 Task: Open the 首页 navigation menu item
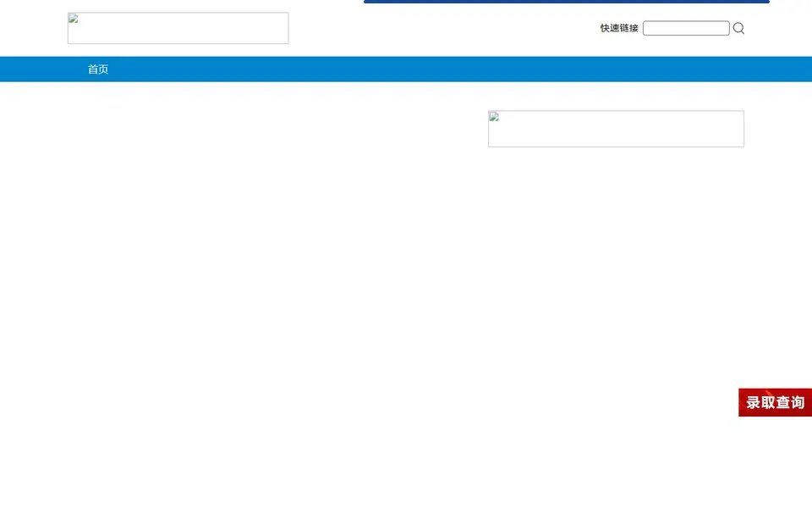click(x=98, y=69)
